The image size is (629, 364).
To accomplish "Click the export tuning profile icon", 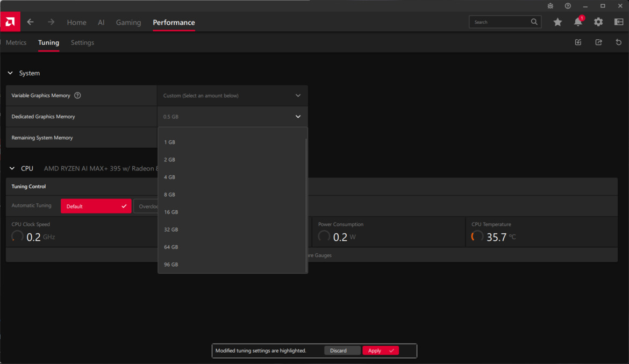I will coord(598,42).
